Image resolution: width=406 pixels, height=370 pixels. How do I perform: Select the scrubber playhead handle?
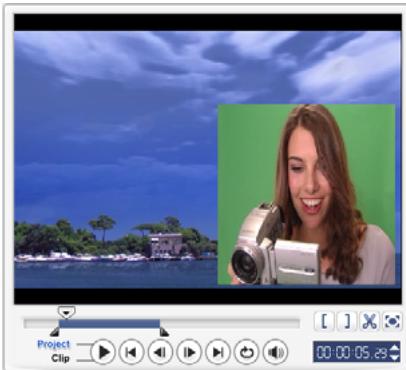pyautogui.click(x=66, y=312)
